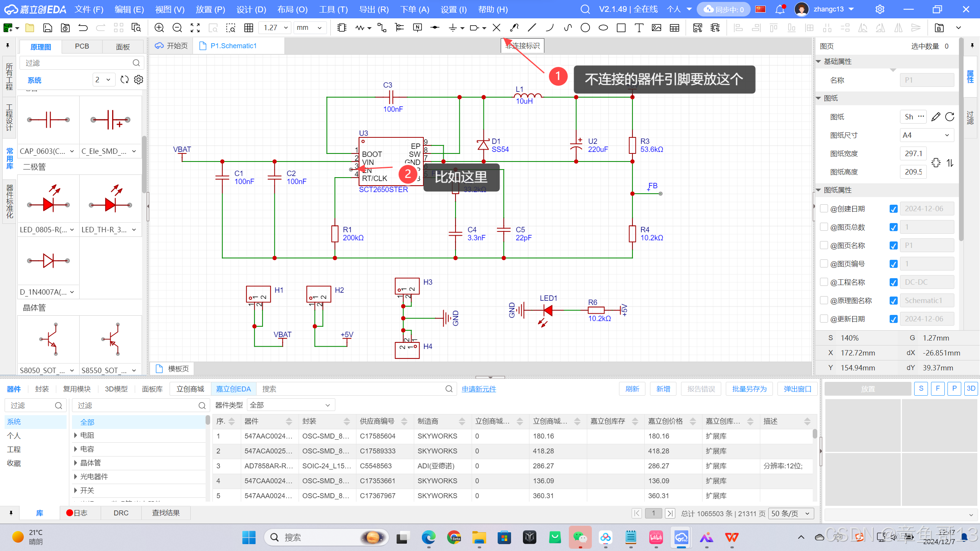
Task: Click the 刷新 button in parts panel
Action: [x=632, y=389]
